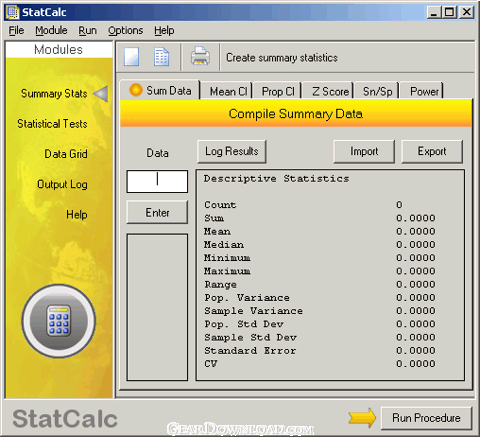Click the Sum row in results
The image size is (480, 437).
320,218
